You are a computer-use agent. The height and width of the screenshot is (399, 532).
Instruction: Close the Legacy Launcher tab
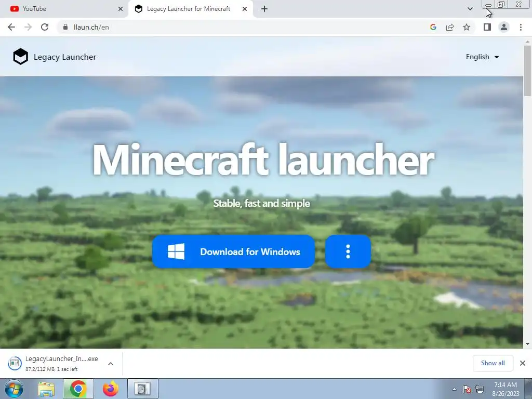[x=244, y=9]
